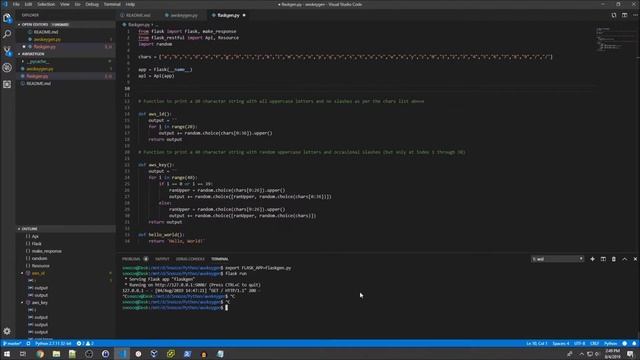
Task: Switch to the README.md editor tab
Action: [x=138, y=15]
